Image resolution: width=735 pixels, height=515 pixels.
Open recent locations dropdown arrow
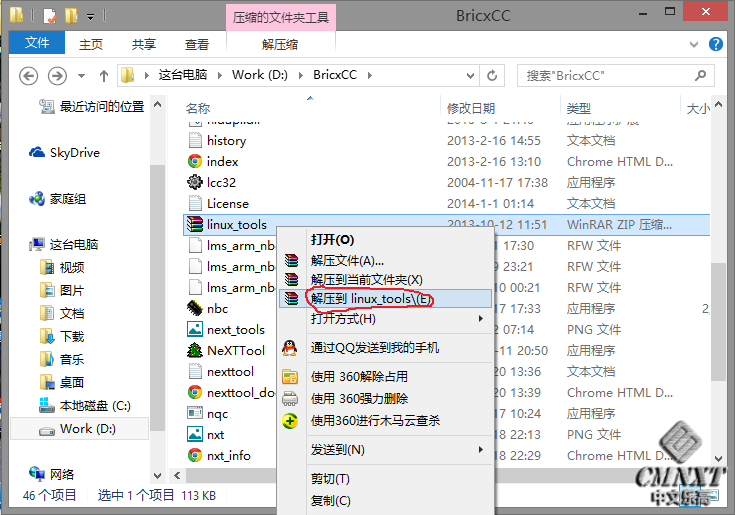click(x=81, y=75)
